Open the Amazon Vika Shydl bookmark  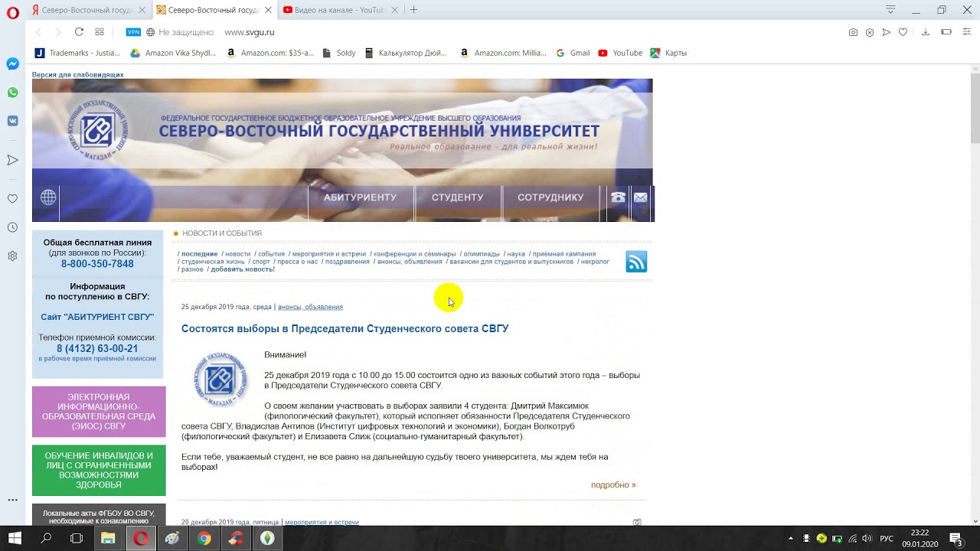click(173, 53)
